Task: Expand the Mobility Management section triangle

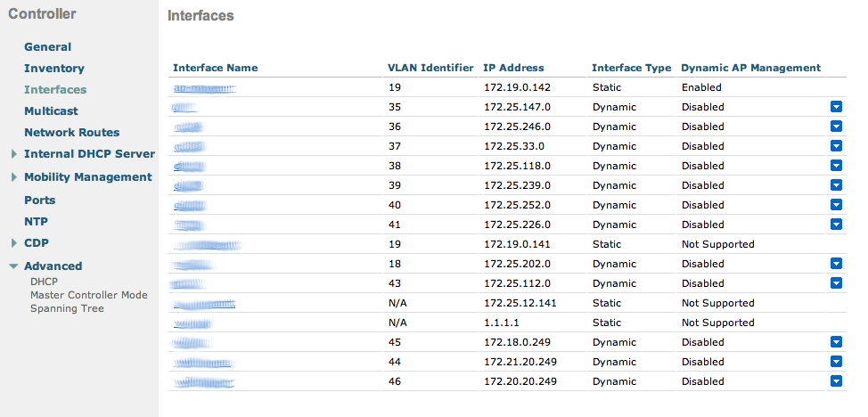Action: (x=14, y=177)
